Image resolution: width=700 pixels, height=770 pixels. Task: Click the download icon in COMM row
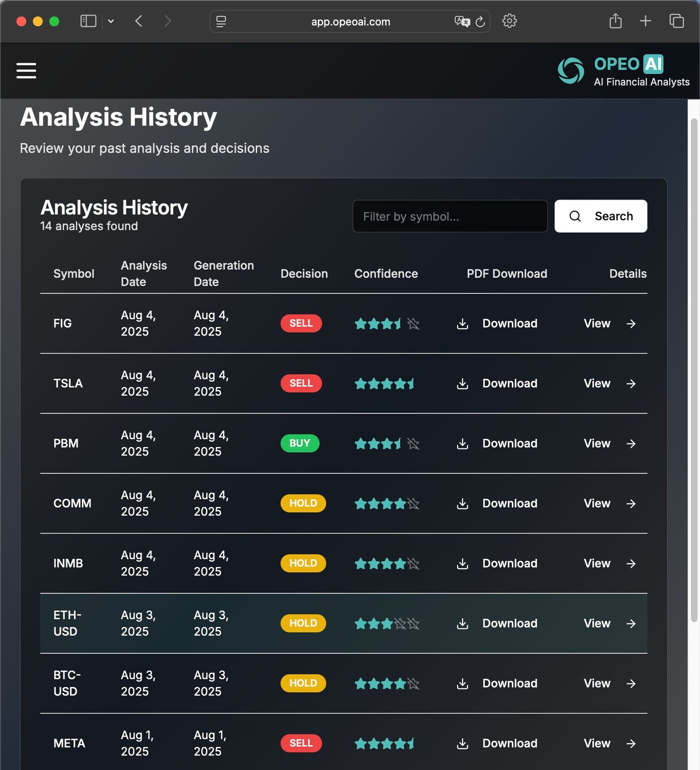point(463,503)
